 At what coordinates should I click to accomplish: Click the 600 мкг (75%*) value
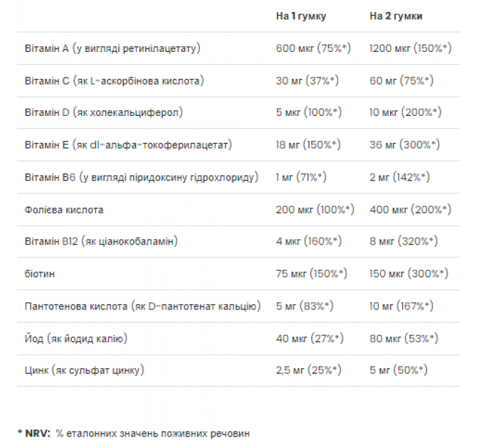pyautogui.click(x=313, y=48)
